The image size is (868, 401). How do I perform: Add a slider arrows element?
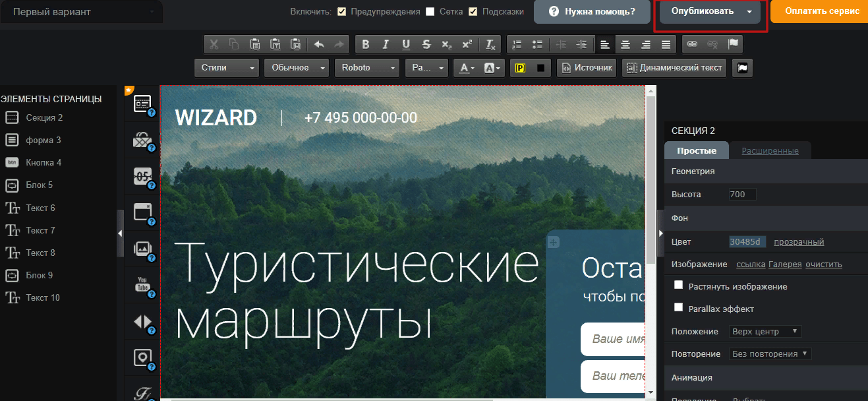click(143, 321)
